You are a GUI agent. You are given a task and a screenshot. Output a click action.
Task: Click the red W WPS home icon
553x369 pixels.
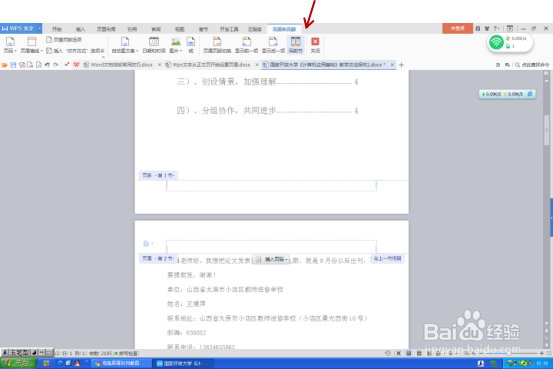(x=76, y=65)
